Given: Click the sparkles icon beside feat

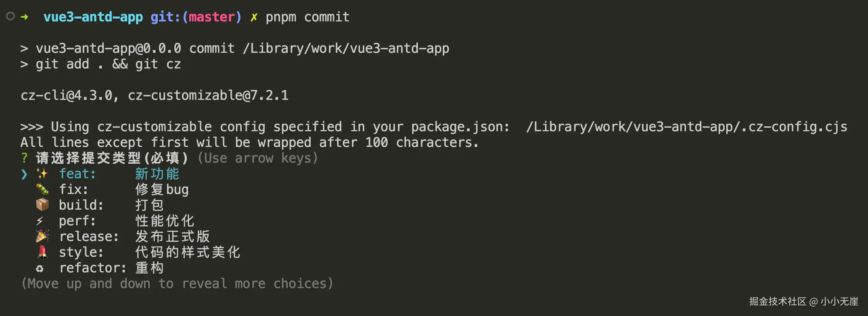Looking at the screenshot, I should coord(42,174).
